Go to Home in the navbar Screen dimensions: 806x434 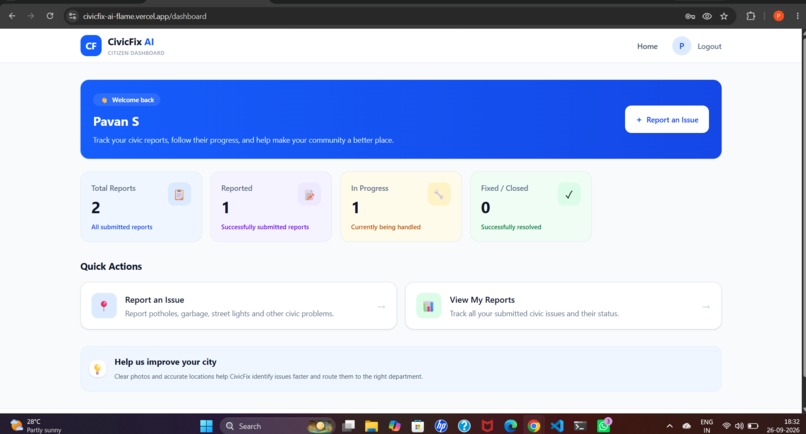pyautogui.click(x=647, y=46)
